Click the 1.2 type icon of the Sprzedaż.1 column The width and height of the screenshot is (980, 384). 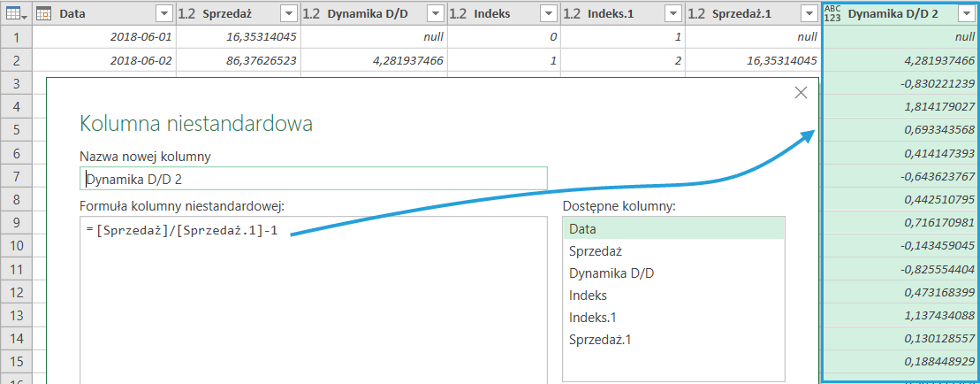coord(696,13)
